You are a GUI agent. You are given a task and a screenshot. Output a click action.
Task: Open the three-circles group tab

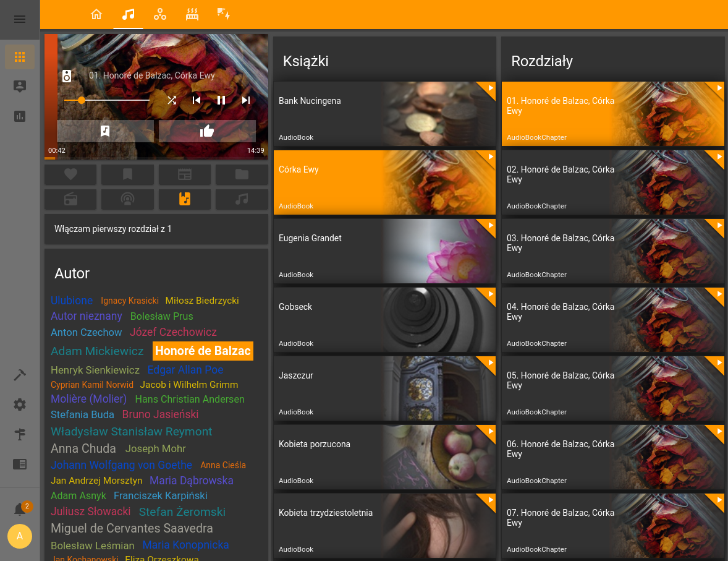[x=160, y=14]
